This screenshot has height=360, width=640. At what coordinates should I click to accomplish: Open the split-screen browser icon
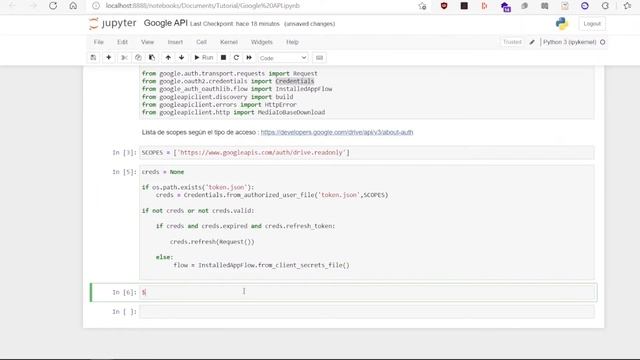click(x=544, y=6)
